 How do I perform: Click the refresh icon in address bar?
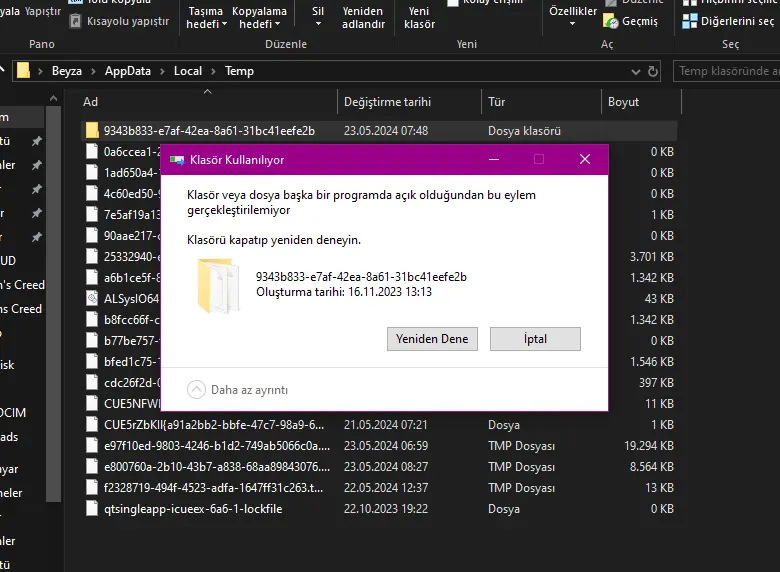coord(653,72)
